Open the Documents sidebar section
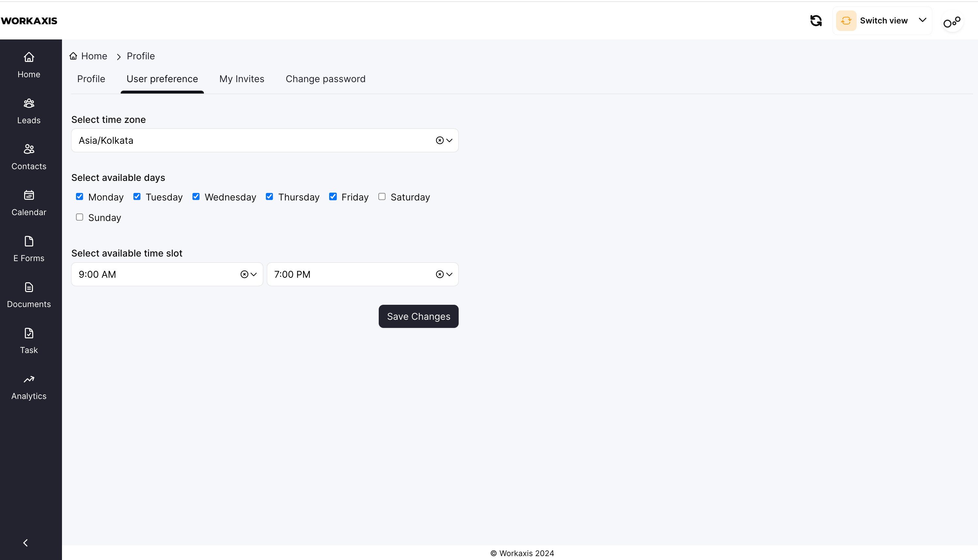 [x=29, y=295]
